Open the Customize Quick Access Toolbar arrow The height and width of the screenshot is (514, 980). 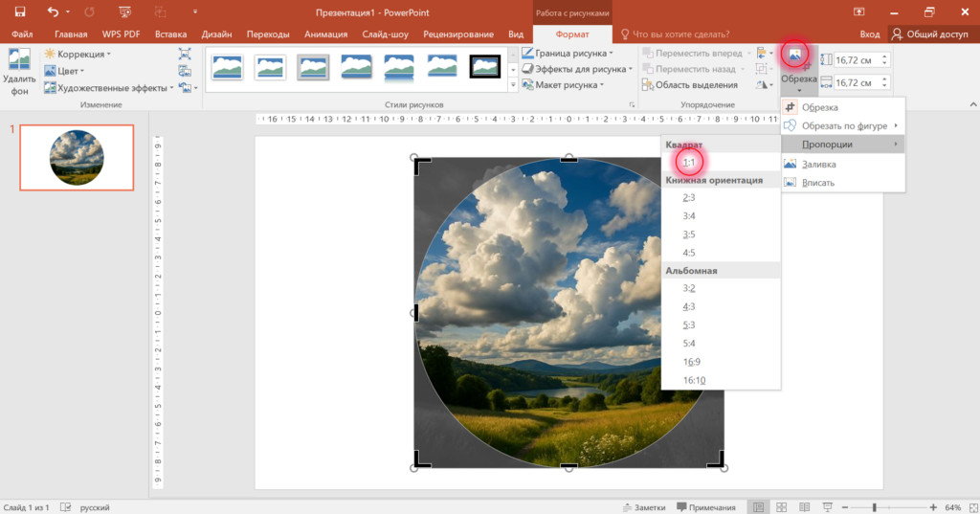tap(195, 11)
